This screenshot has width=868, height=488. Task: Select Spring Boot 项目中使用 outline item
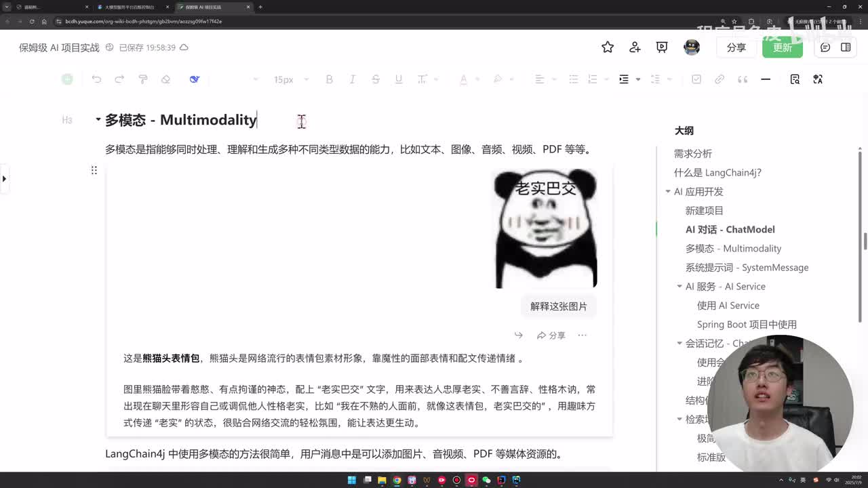coord(747,325)
